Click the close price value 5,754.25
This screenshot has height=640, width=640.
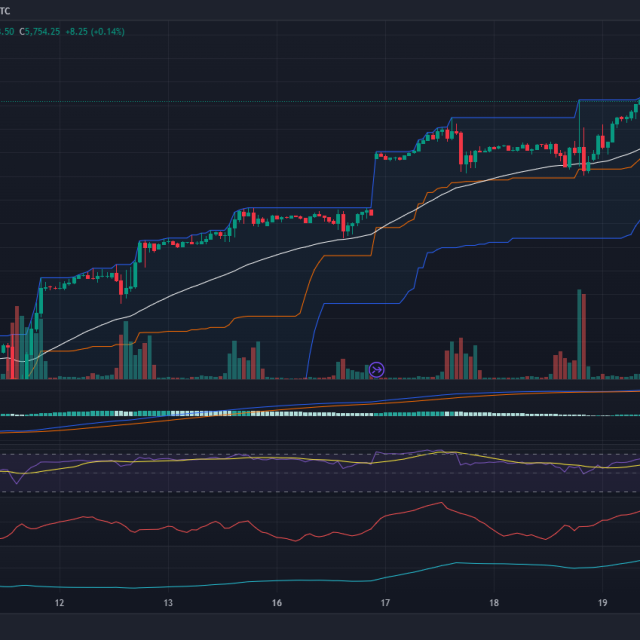(42, 32)
